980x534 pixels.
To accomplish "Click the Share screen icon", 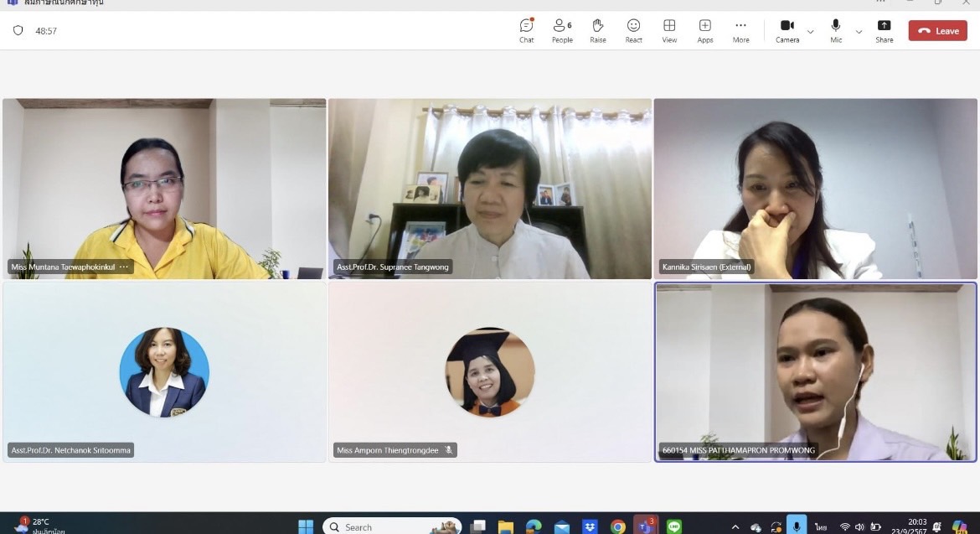I will click(884, 30).
